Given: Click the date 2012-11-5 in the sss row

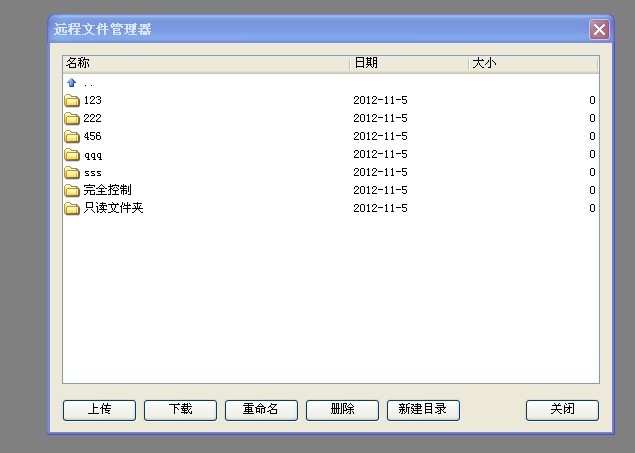Looking at the screenshot, I should pyautogui.click(x=380, y=172).
